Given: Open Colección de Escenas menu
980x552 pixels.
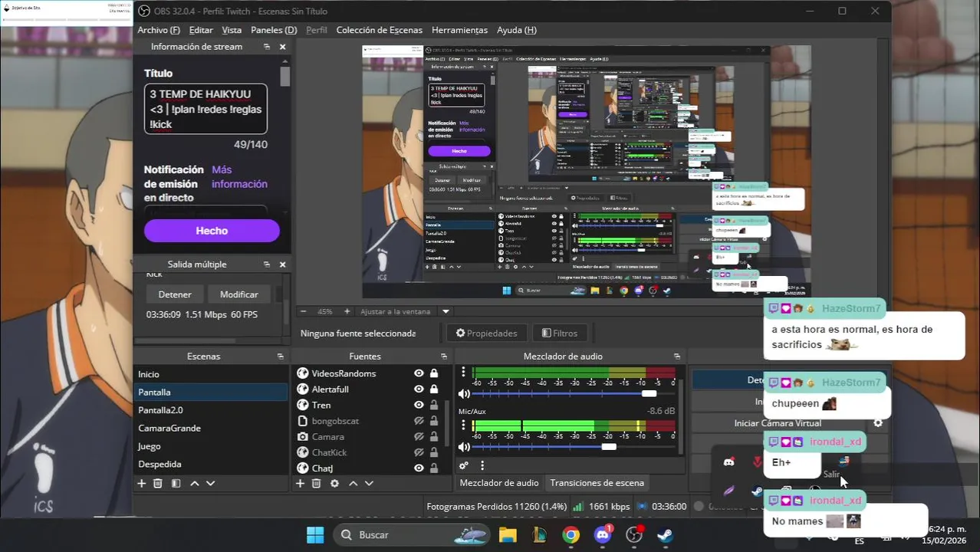Looking at the screenshot, I should coord(379,30).
